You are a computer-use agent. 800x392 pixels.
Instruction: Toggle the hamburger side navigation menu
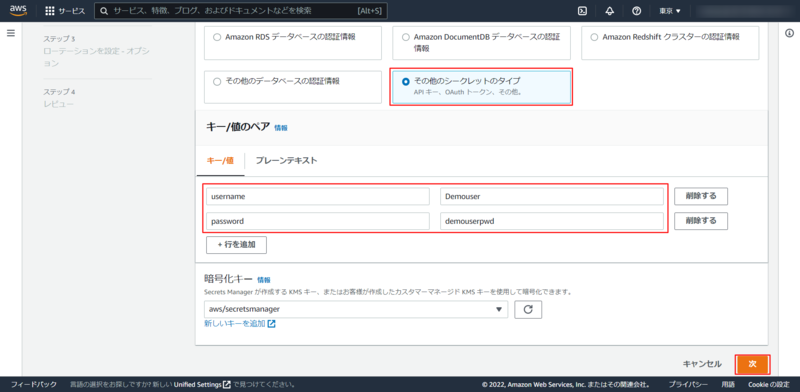pos(11,33)
